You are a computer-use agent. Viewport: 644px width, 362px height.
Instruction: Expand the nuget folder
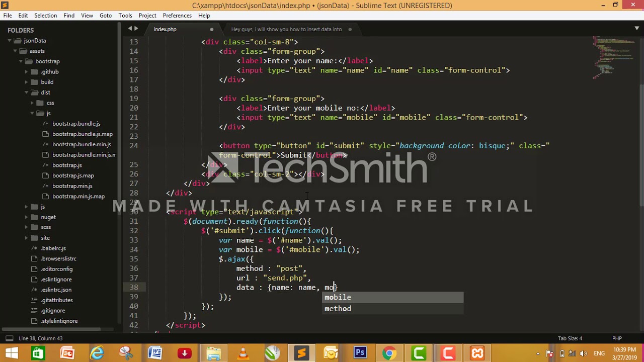point(26,217)
